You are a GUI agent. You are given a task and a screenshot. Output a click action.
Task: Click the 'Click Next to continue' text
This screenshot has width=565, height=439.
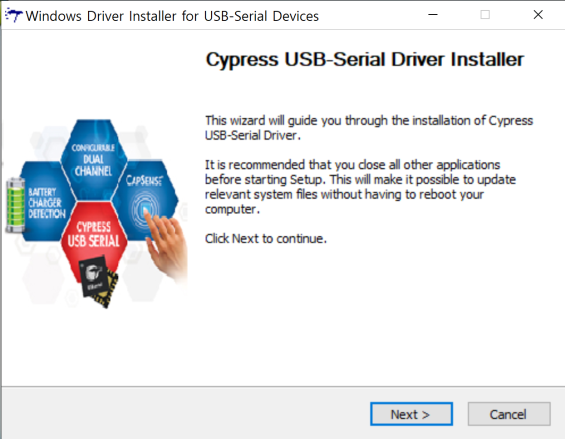pyautogui.click(x=266, y=239)
